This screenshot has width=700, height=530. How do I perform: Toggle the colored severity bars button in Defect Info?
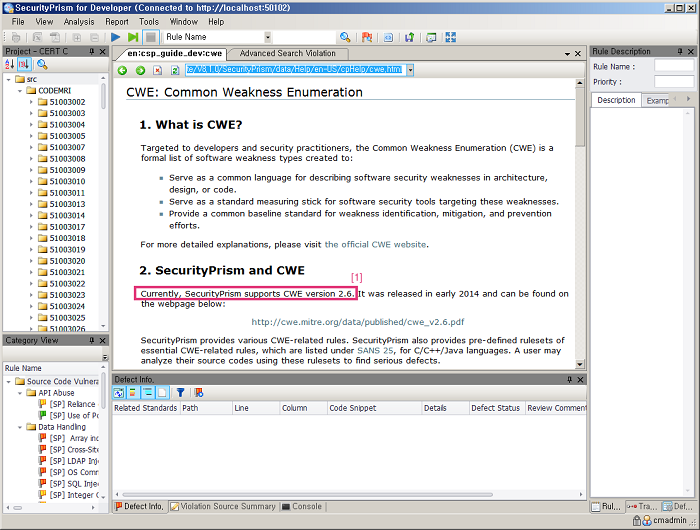click(x=133, y=392)
